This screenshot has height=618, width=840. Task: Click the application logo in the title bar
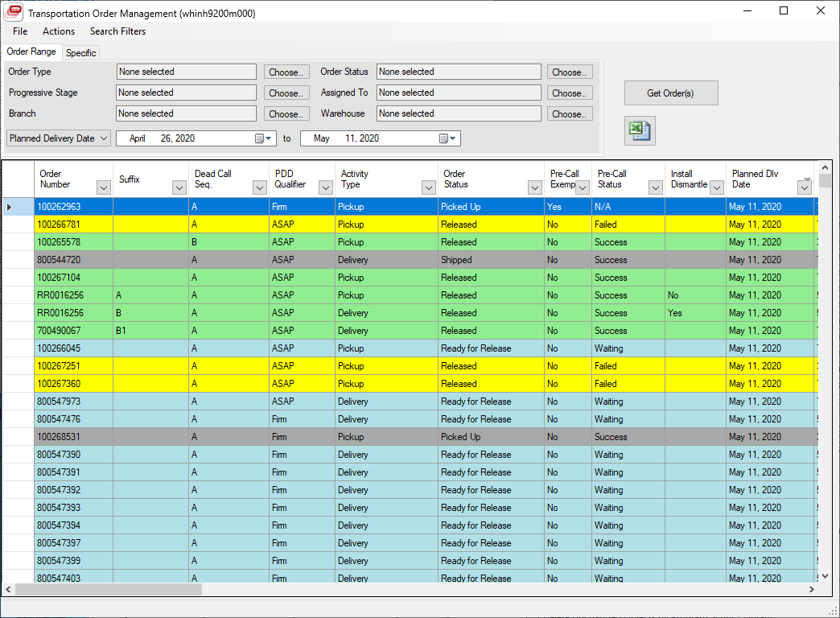pos(13,12)
